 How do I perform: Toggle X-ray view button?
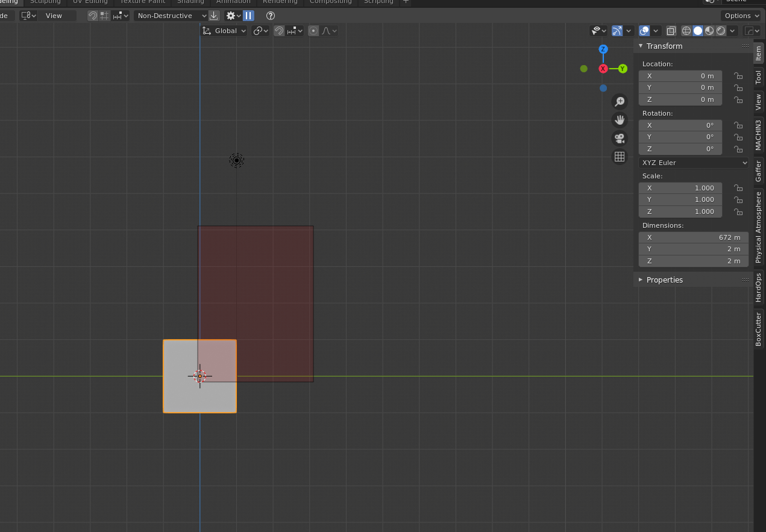click(x=671, y=31)
